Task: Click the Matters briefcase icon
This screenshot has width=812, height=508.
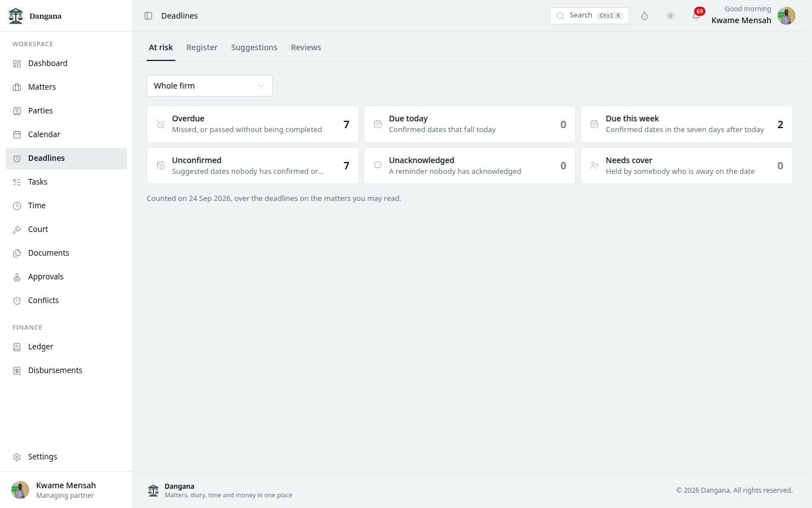Action: tap(17, 87)
